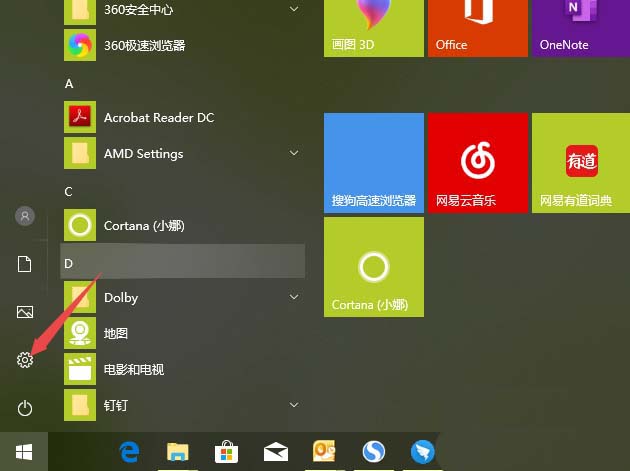Screen dimensions: 630x471
Task: Click the 画图 3D tile
Action: click(373, 27)
